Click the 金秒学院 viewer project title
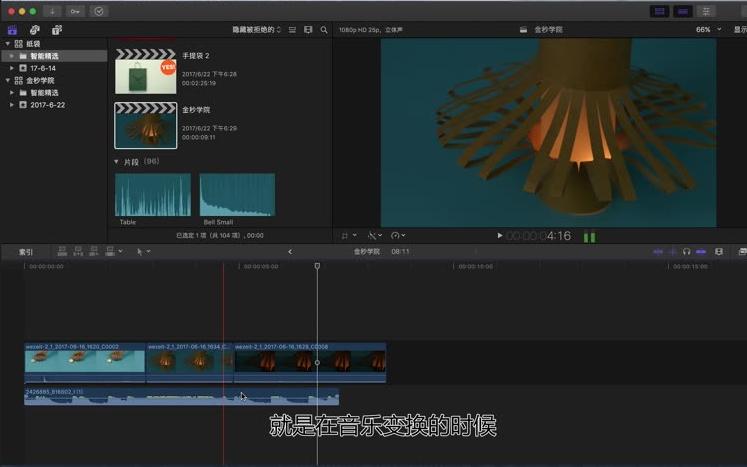Screen dimensions: 747x467 tap(548, 30)
